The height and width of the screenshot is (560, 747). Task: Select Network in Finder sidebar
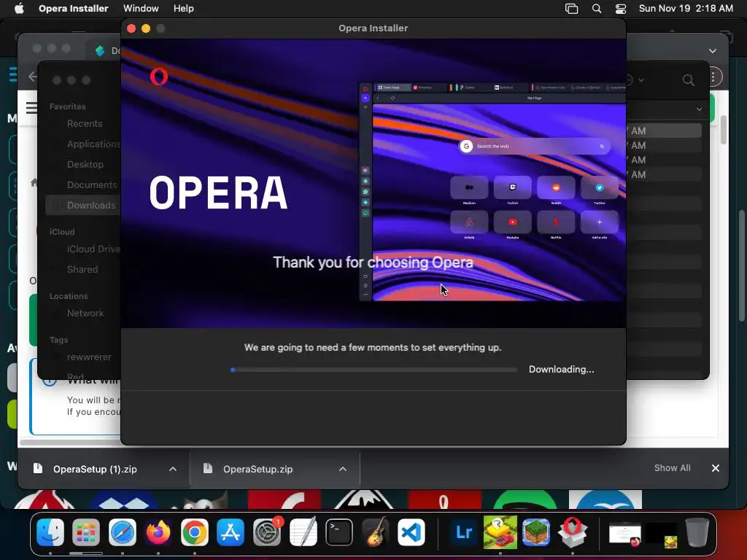point(85,314)
